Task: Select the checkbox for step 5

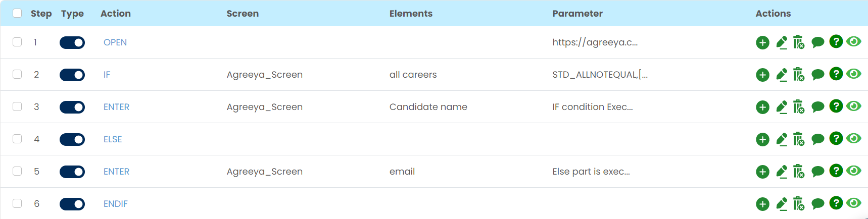Action: tap(17, 171)
